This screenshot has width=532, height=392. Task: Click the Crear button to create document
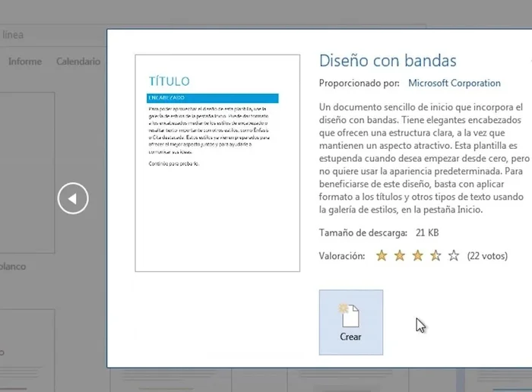click(x=351, y=322)
